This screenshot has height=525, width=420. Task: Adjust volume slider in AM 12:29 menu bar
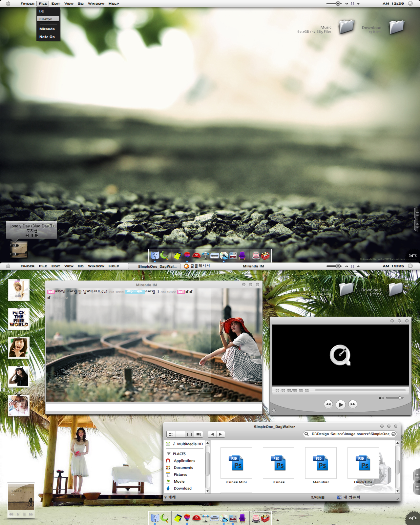[x=334, y=4]
